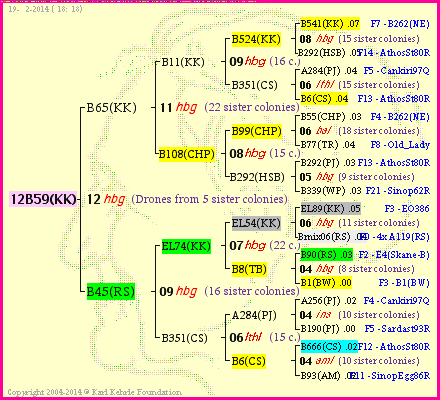The height and width of the screenshot is (400, 440).
Task: Click the '08 hbg (15 c.)' label
Action: tap(265, 154)
